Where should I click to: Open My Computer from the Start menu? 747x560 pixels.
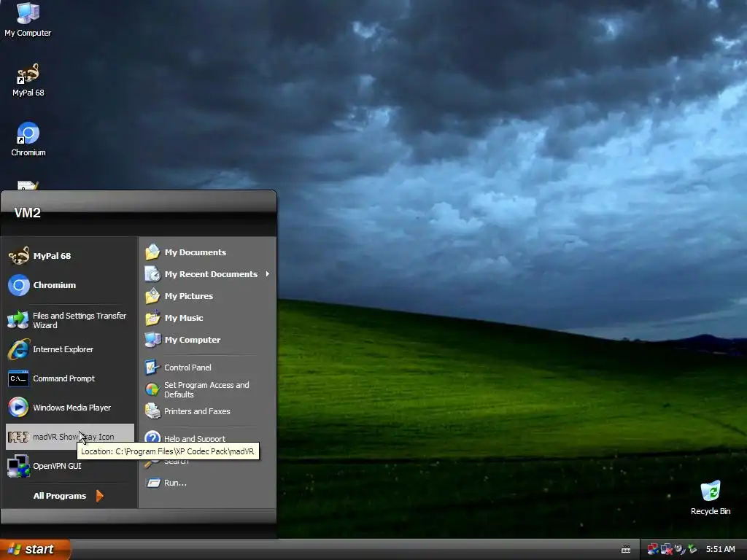coord(208,340)
